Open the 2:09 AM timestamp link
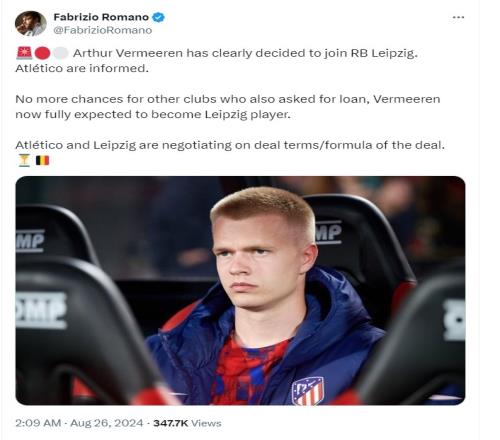The image size is (500, 440). (38, 423)
